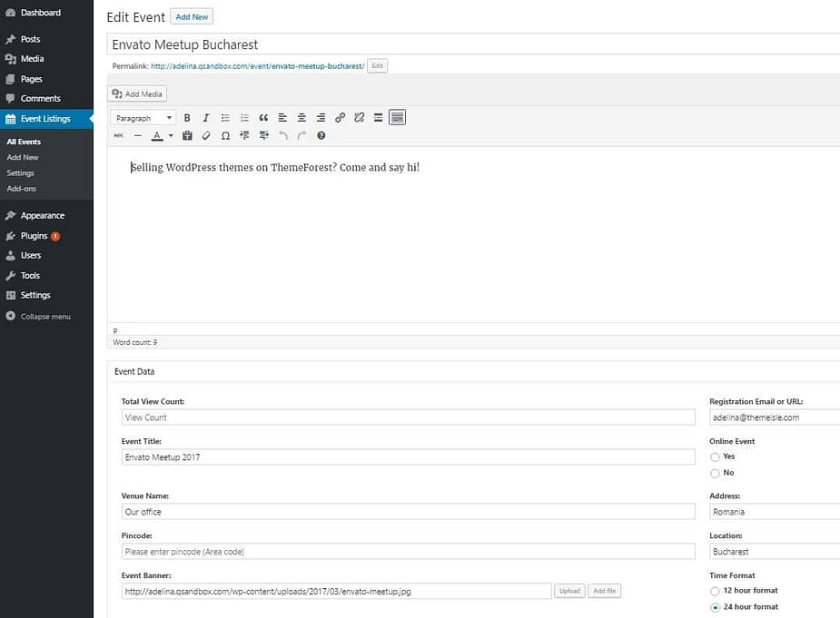This screenshot has height=618, width=840.
Task: Align text left
Action: tap(282, 117)
